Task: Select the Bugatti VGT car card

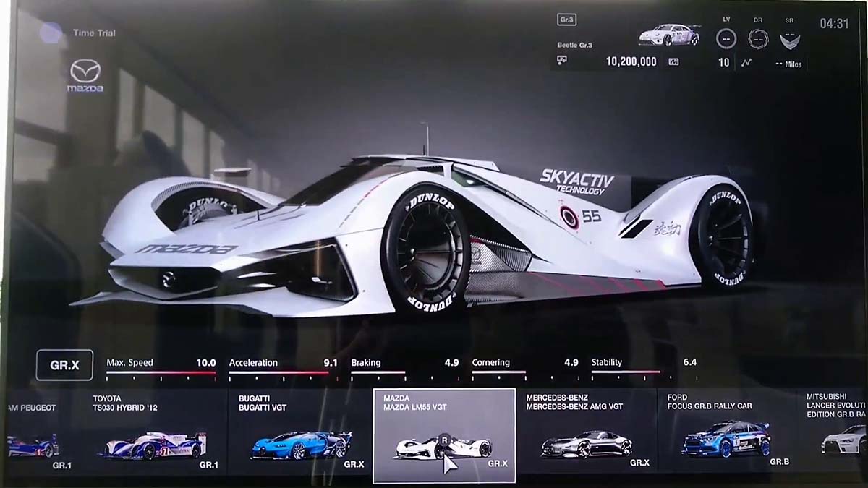Action: tap(299, 432)
